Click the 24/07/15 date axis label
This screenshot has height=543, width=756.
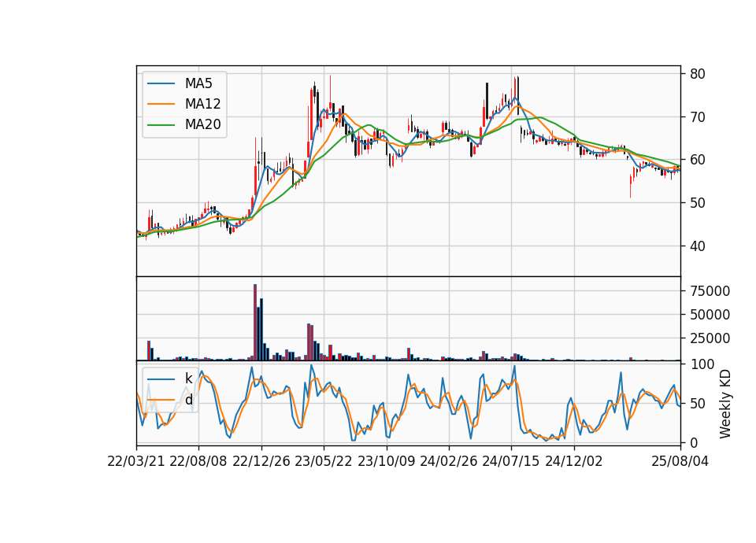511,461
